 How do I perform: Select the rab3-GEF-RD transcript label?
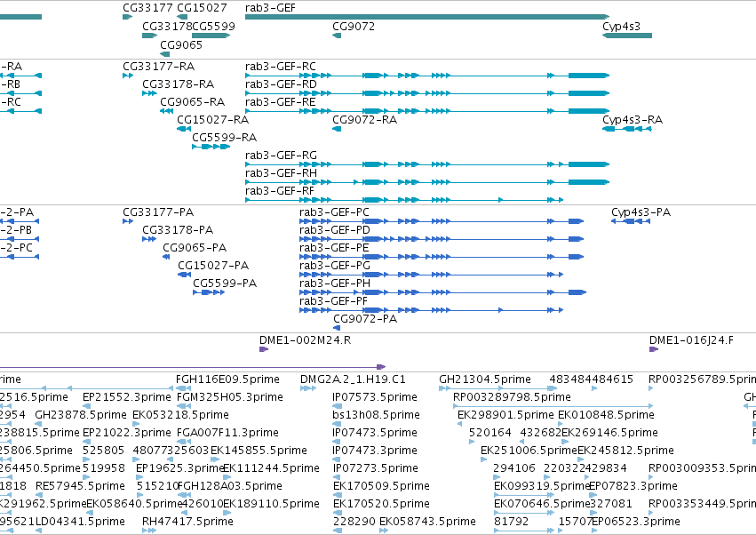pos(281,84)
